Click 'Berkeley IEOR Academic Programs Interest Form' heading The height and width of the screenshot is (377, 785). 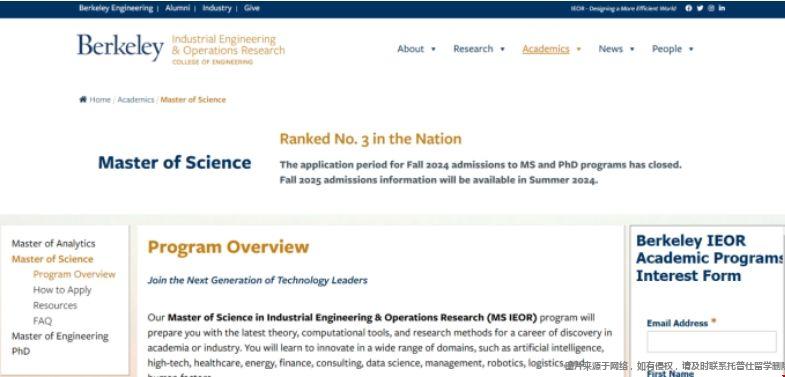[x=708, y=258]
